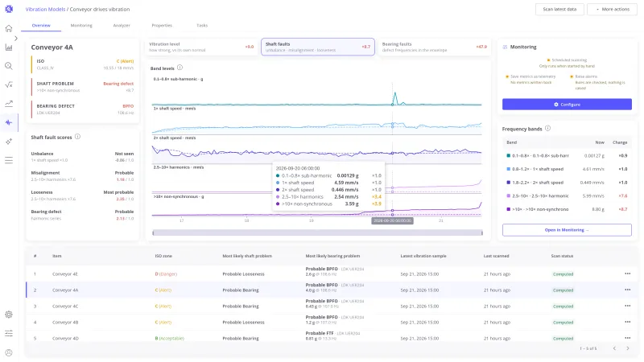Open row actions for Conveyor 4A
This screenshot has height=362, width=644.
(x=627, y=290)
